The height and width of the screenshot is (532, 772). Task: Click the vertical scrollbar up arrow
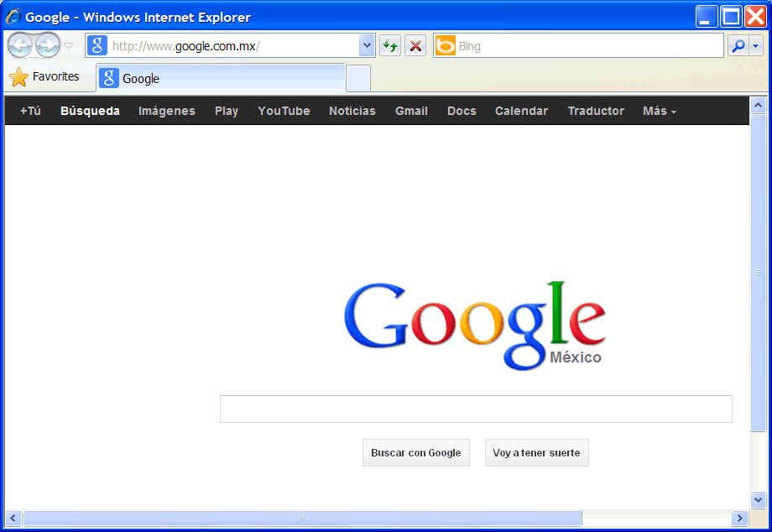click(x=759, y=105)
